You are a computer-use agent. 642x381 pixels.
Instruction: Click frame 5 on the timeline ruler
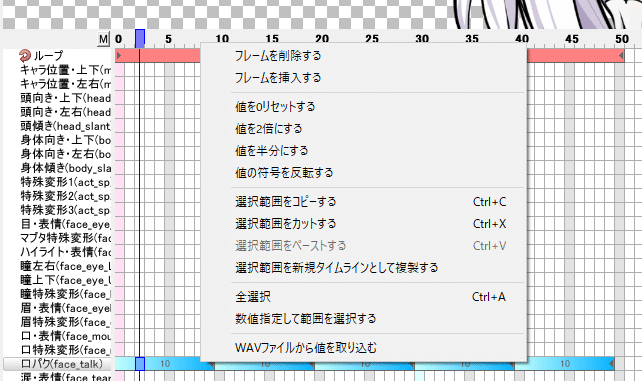coord(168,39)
